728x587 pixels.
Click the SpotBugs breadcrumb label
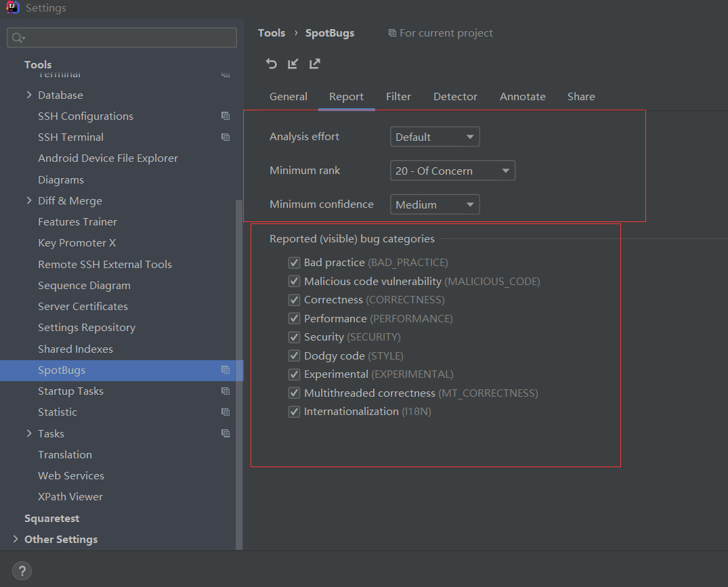tap(330, 33)
